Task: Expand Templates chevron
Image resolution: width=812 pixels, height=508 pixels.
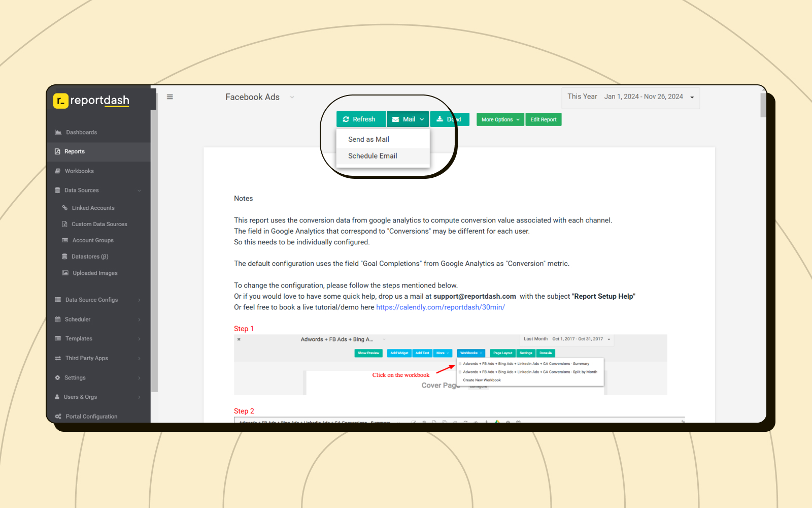Action: click(140, 339)
